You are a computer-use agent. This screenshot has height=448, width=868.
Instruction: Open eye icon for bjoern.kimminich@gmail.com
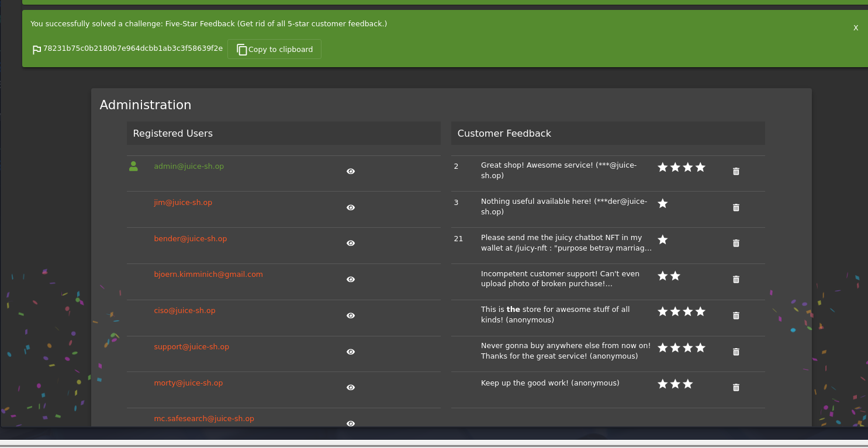click(351, 279)
